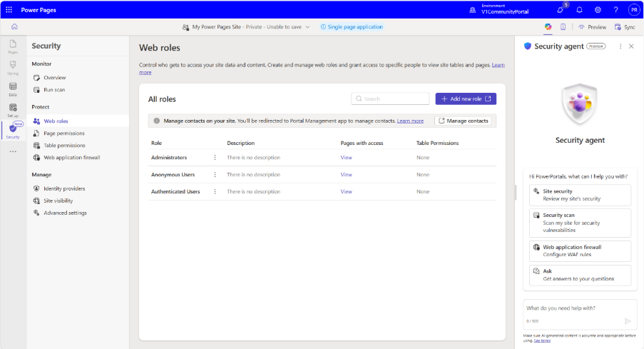The image size is (644, 349).
Task: Open the settings gear
Action: click(598, 10)
